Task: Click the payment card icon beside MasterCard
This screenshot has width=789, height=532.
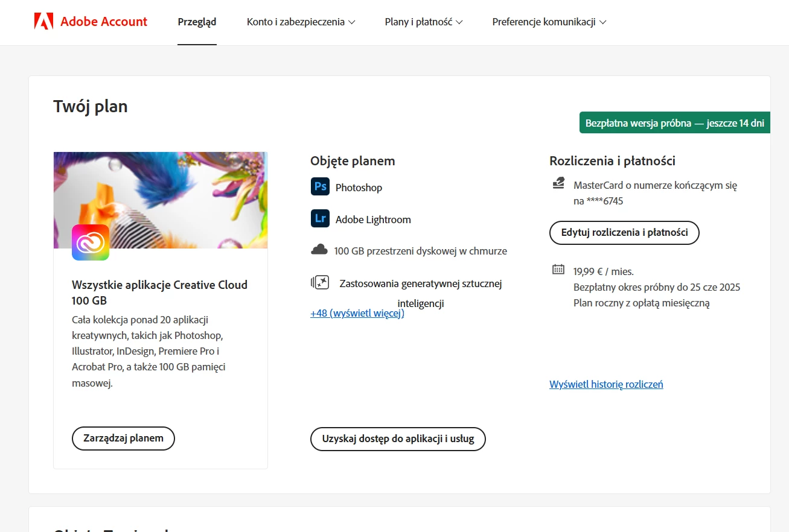Action: tap(558, 183)
